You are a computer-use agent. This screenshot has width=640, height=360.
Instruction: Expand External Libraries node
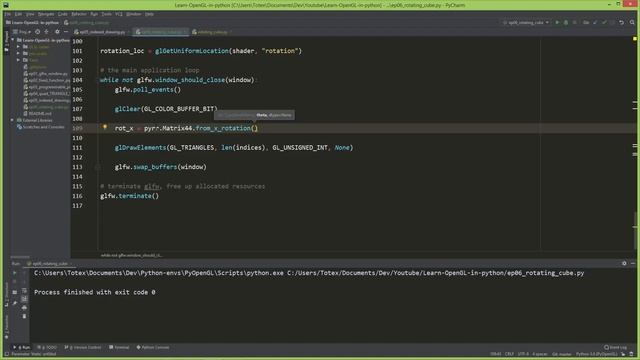point(12,120)
